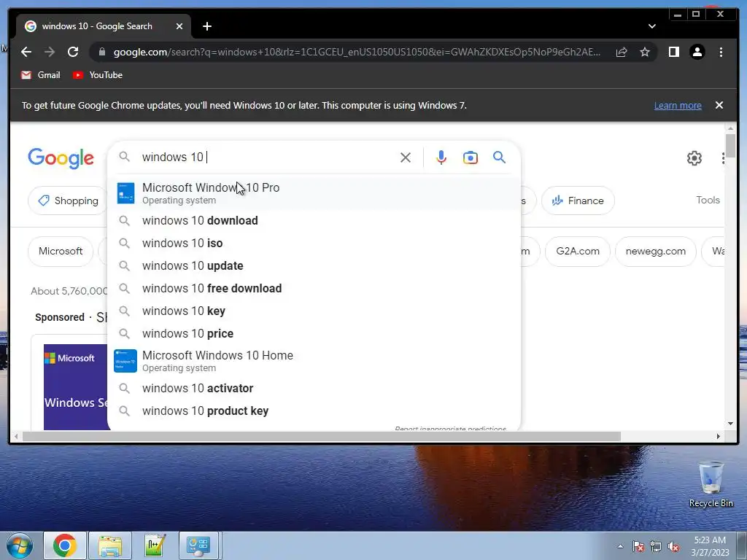Click inside the windows 10 search field
The width and height of the screenshot is (747, 560).
pyautogui.click(x=267, y=157)
